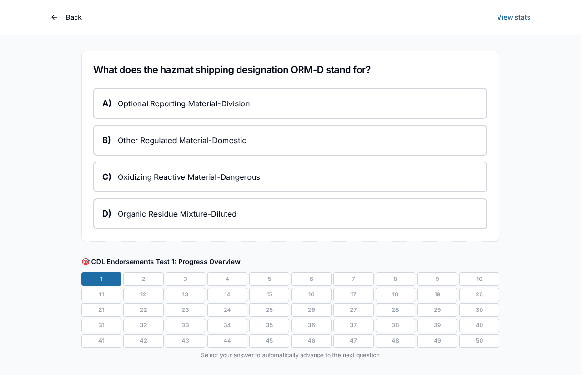Go to question 16 tile

pyautogui.click(x=311, y=294)
